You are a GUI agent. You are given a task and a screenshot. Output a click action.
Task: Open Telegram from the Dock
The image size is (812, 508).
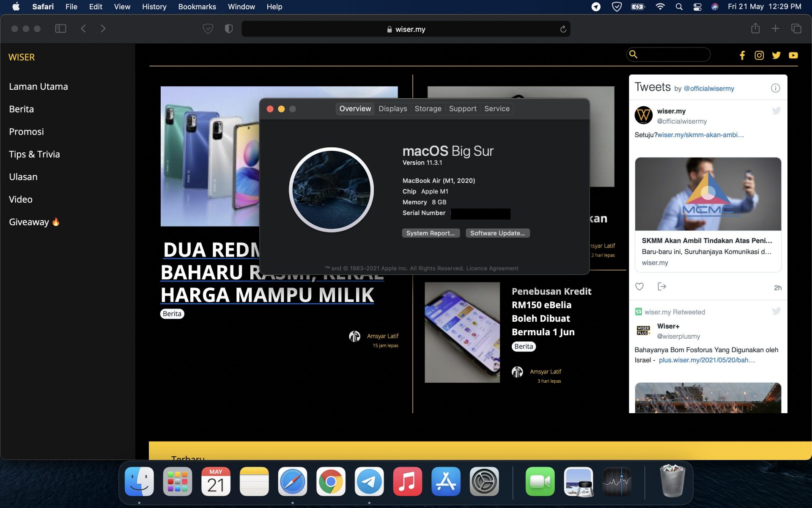(369, 481)
